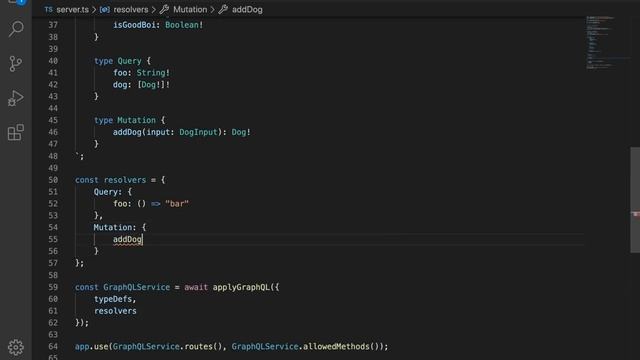Viewport: 640px width, 360px height.
Task: Click 'GraphQLService' constant on line 59
Action: 136,287
